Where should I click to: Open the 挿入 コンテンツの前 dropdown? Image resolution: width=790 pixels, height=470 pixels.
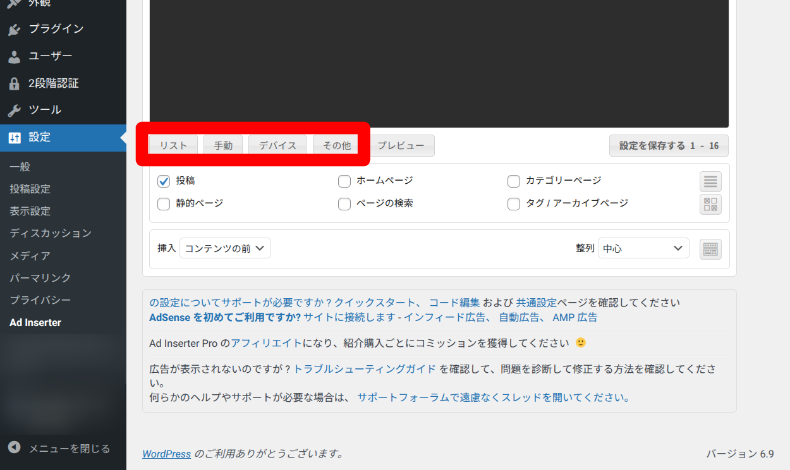click(x=225, y=248)
